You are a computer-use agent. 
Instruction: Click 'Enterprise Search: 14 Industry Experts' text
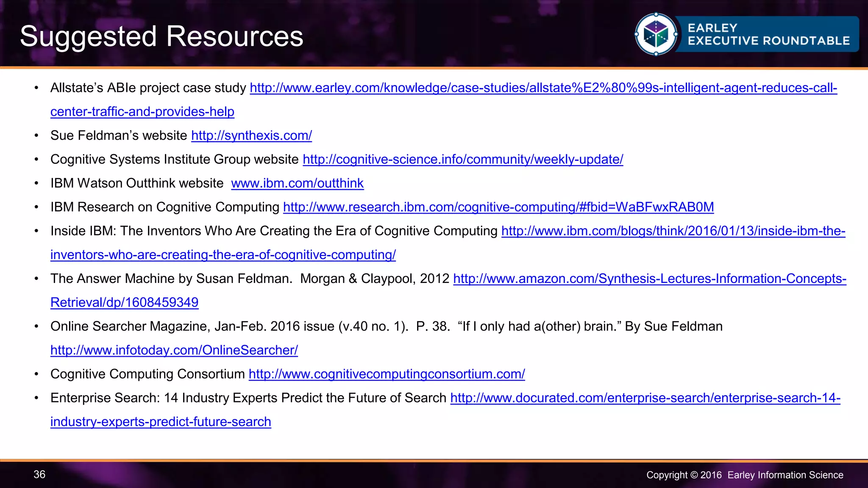pos(248,398)
